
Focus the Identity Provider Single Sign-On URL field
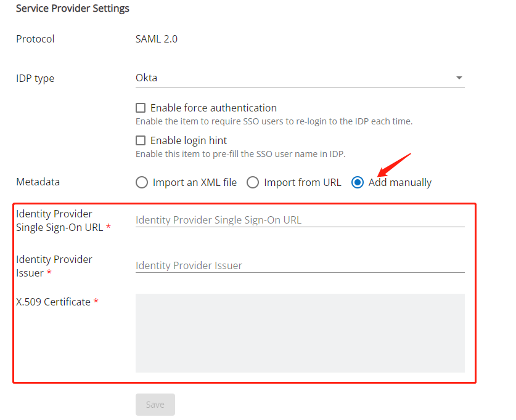pos(300,220)
